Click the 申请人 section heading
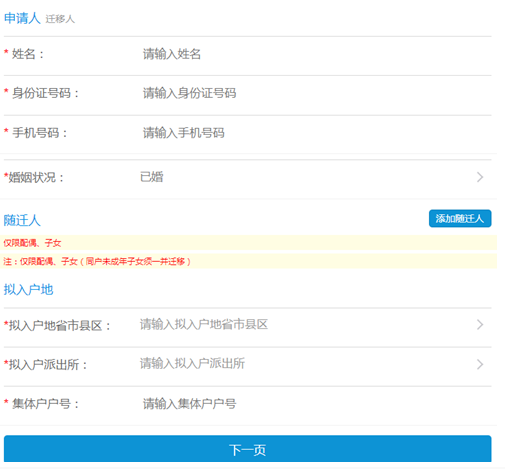Viewport: 505px width, 469px height. 22,18
